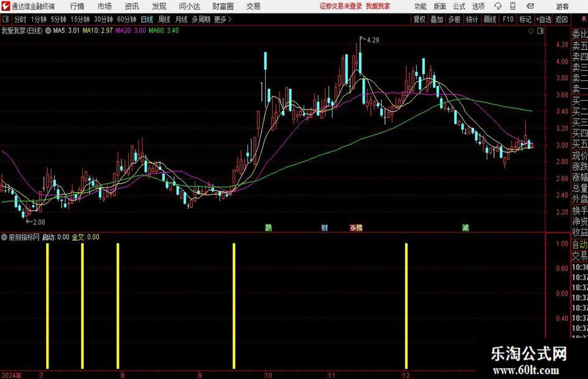Image resolution: width=588 pixels, height=379 pixels.
Task: Click the diamond icon at chart top right
Action: tap(531, 31)
